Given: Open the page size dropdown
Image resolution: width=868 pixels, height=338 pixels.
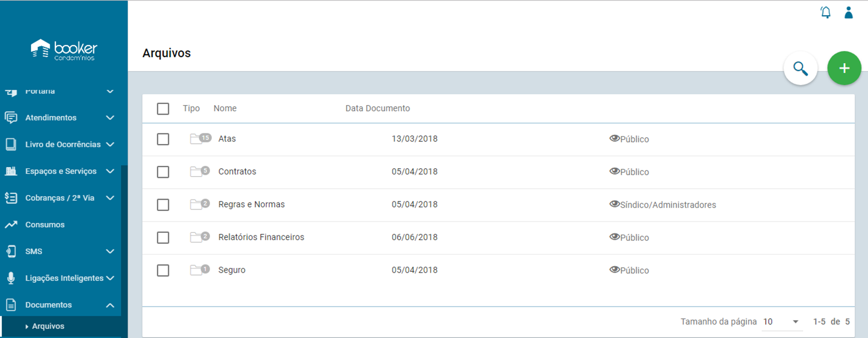Looking at the screenshot, I should tap(781, 321).
